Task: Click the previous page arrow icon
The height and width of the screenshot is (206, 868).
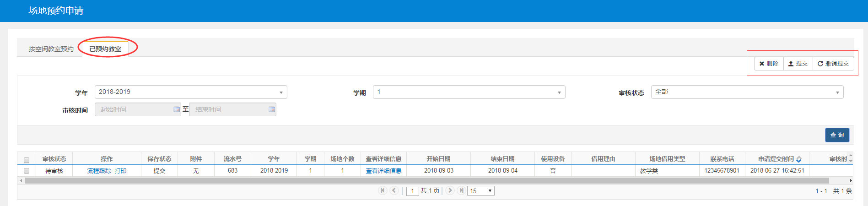Action: point(394,190)
